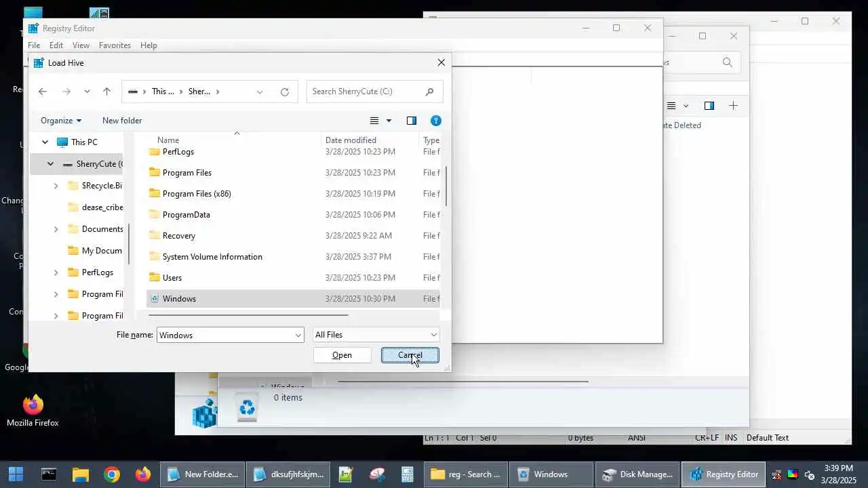Toggle the preview pane icon

(x=412, y=121)
